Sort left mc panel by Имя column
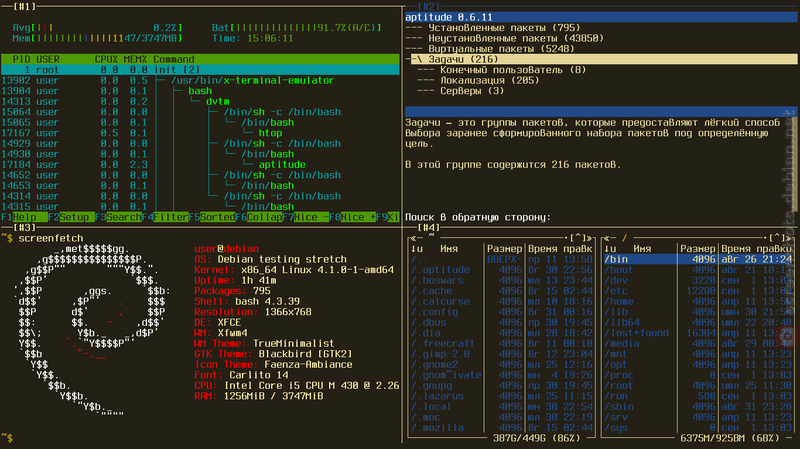The image size is (800, 449). (449, 249)
